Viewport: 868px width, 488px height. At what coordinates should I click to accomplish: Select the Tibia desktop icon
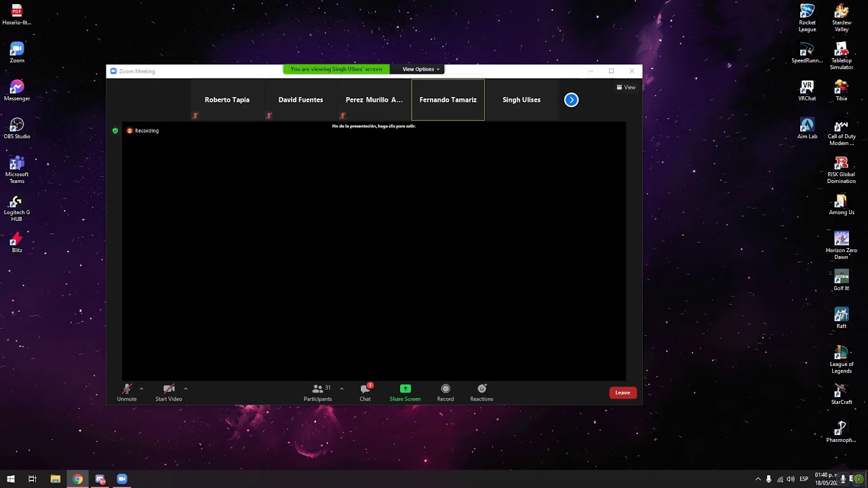click(842, 91)
